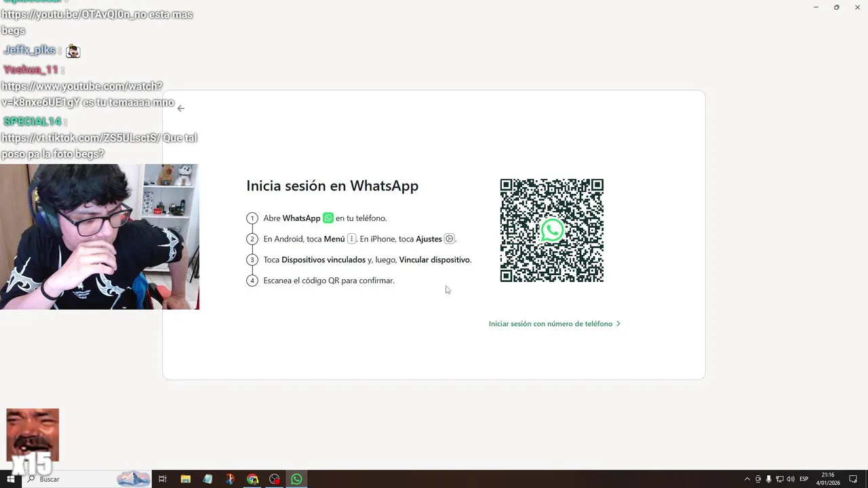Expand hidden system tray icons
868x488 pixels.
pyautogui.click(x=747, y=479)
